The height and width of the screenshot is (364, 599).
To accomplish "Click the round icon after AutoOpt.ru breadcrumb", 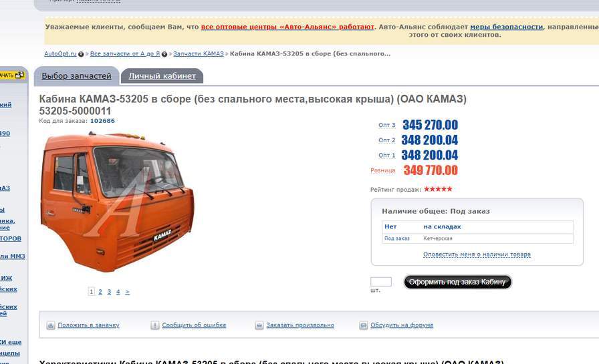I will [81, 54].
